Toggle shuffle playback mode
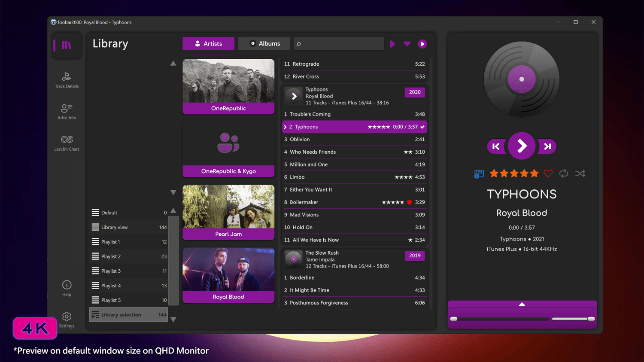Image resolution: width=644 pixels, height=362 pixels. point(580,173)
